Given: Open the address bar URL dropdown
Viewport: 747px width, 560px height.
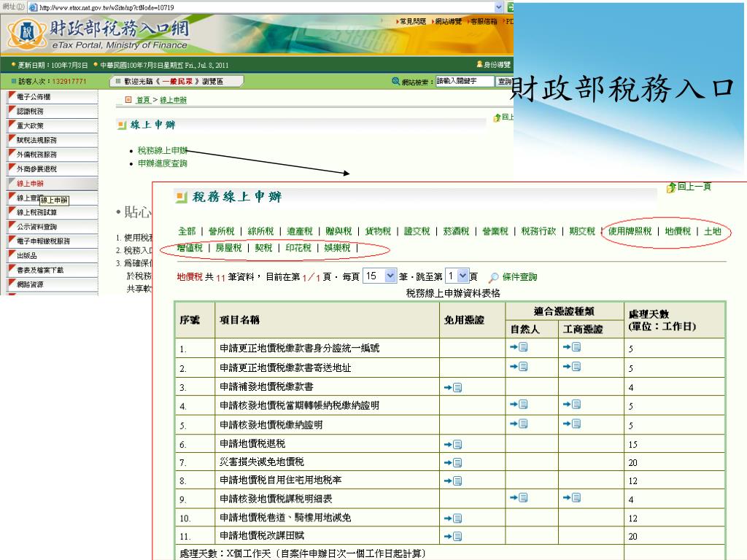Looking at the screenshot, I should (x=499, y=7).
